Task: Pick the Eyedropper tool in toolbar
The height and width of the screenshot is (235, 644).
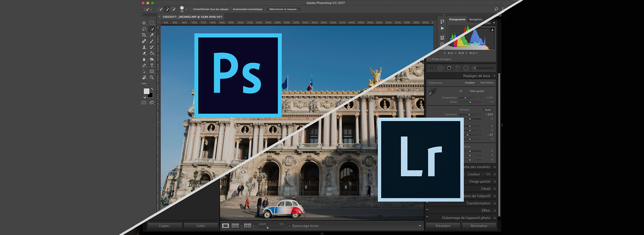Action: click(152, 35)
